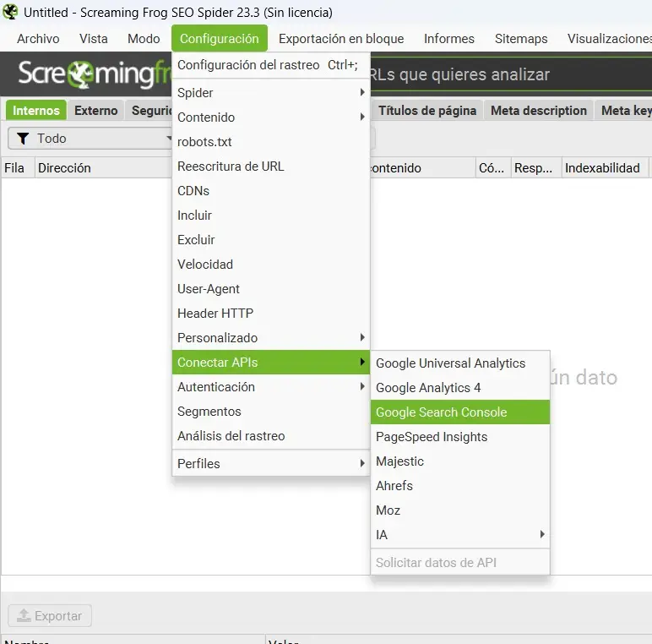Click the Fila column header
652x644 pixels.
pyautogui.click(x=18, y=167)
